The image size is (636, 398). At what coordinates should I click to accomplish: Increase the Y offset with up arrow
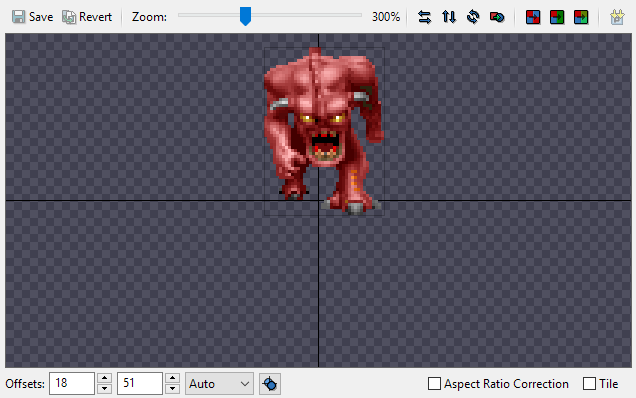pyautogui.click(x=173, y=378)
